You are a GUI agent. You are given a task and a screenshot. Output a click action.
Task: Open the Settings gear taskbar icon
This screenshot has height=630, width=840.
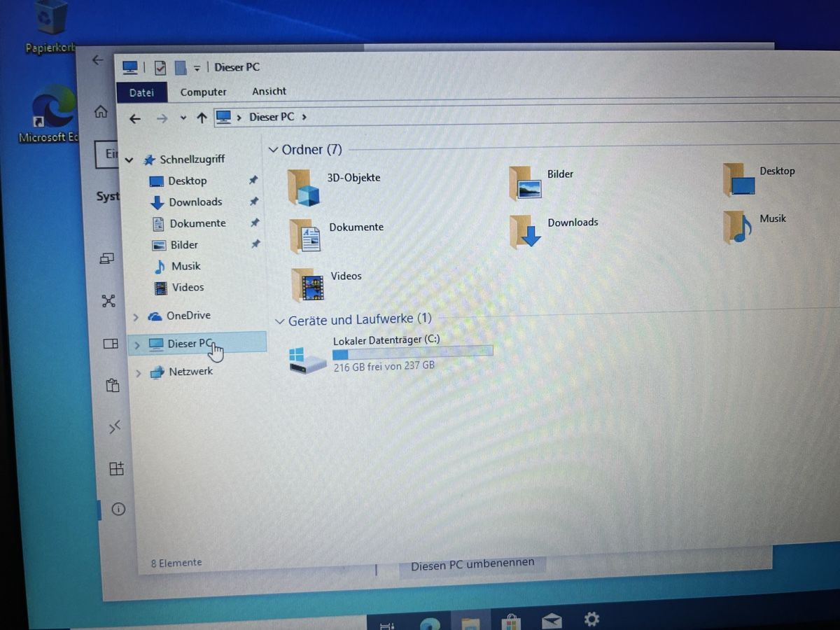[x=591, y=619]
